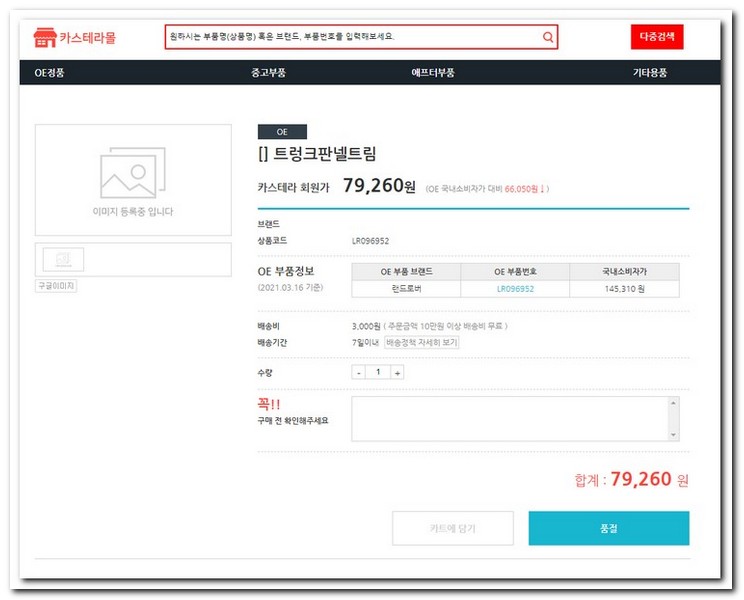Increase quantity with the plus button

(397, 372)
